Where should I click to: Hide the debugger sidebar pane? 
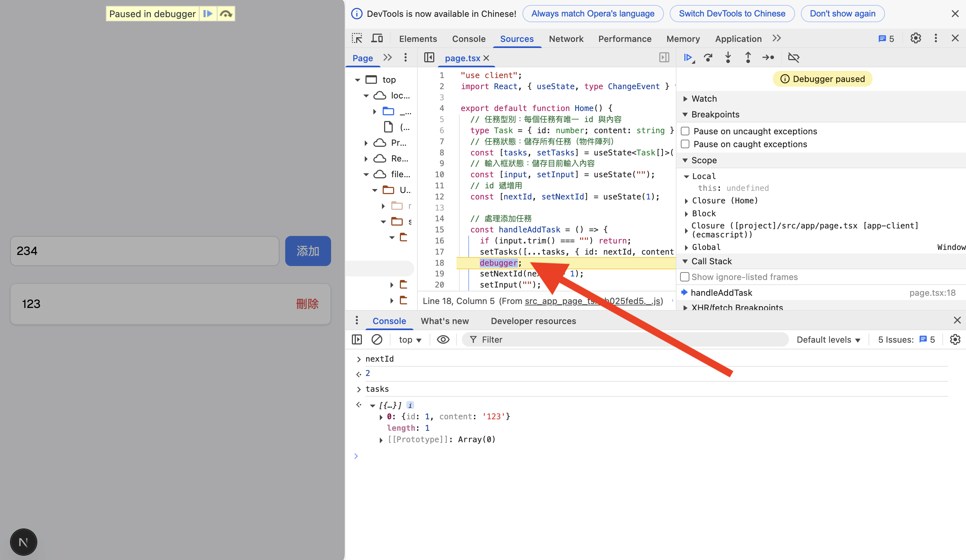(x=664, y=57)
